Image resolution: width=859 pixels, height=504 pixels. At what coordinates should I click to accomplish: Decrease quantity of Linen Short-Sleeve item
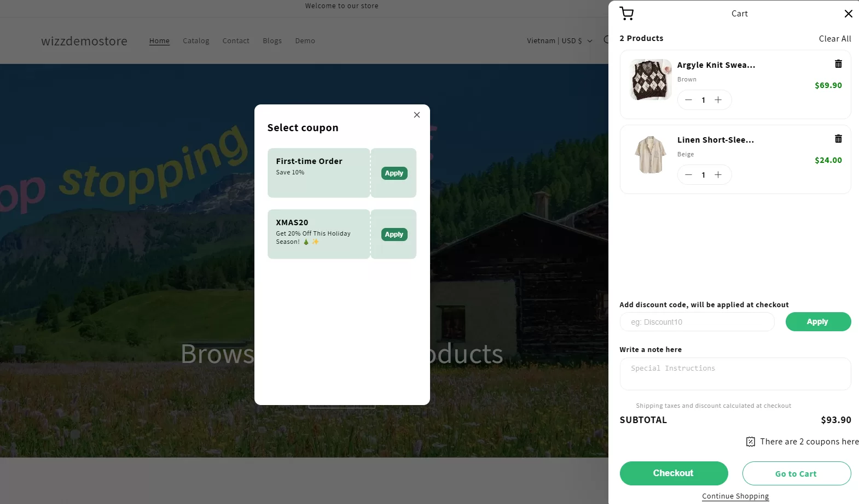click(689, 175)
